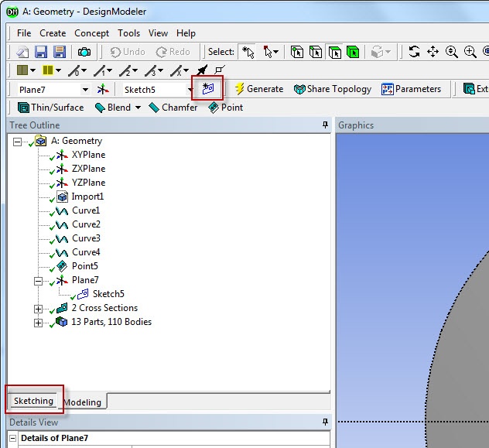Select Curve3 in the tree

[86, 238]
